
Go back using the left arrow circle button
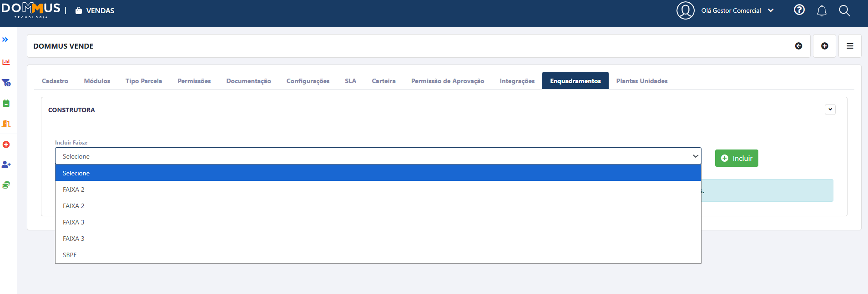click(798, 46)
